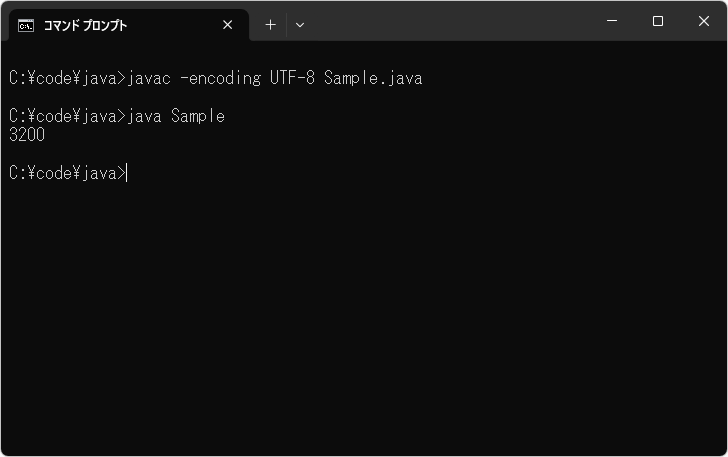This screenshot has height=457, width=728.
Task: Click the last prompt with cursor
Action: 67,173
